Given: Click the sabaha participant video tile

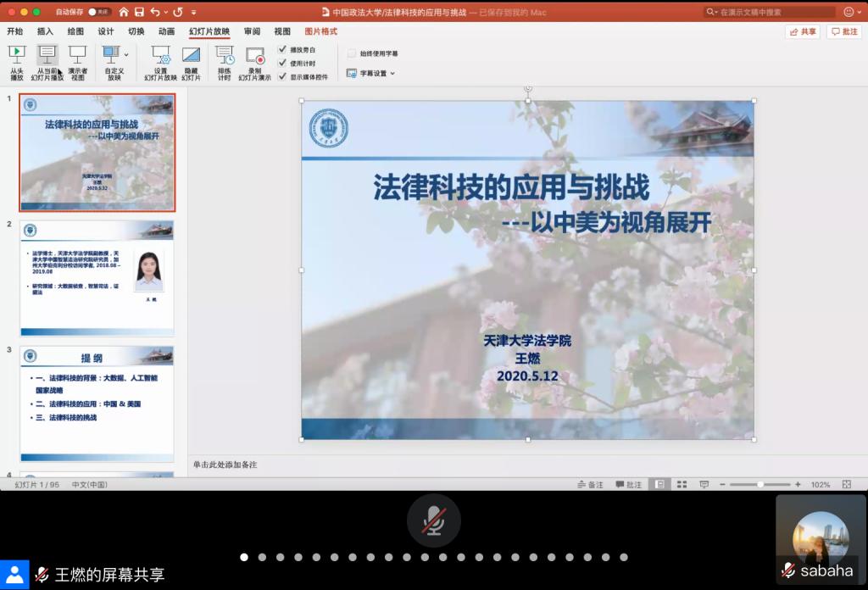Looking at the screenshot, I should (821, 539).
